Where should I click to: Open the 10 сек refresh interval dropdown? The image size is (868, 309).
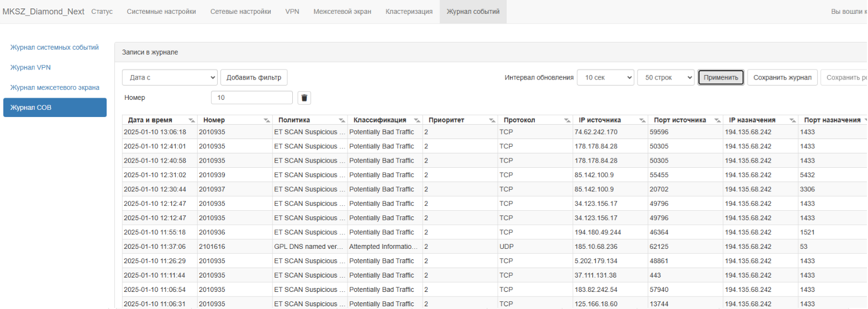(x=606, y=77)
